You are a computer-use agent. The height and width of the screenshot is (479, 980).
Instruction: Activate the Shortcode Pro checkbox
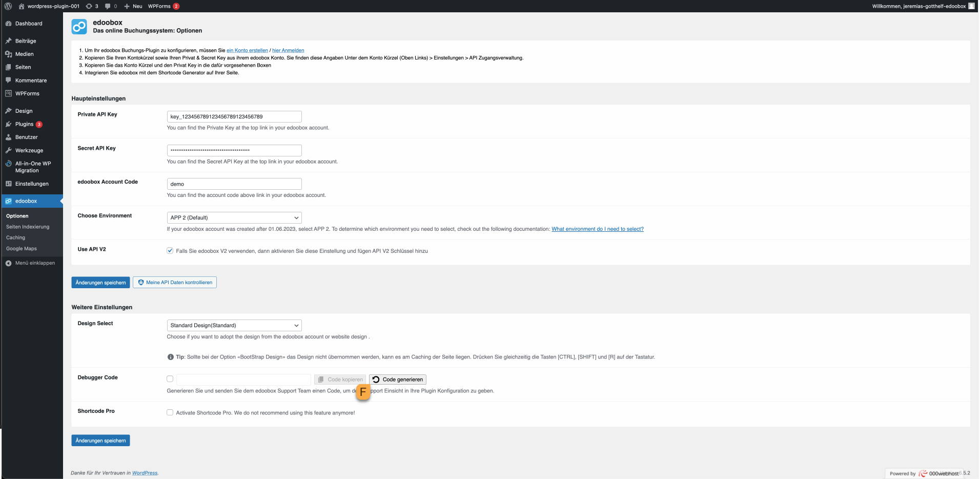click(170, 412)
